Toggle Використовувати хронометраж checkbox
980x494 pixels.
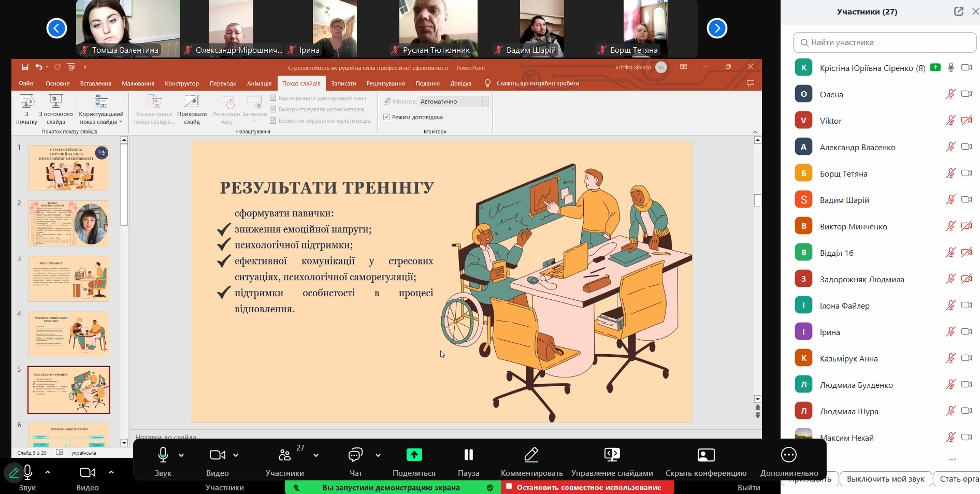click(273, 109)
